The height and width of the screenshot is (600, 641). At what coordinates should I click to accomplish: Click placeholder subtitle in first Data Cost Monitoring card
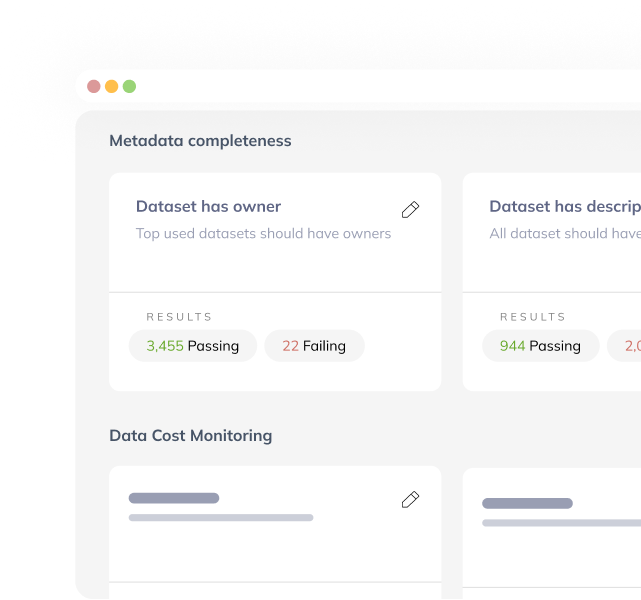click(x=221, y=518)
